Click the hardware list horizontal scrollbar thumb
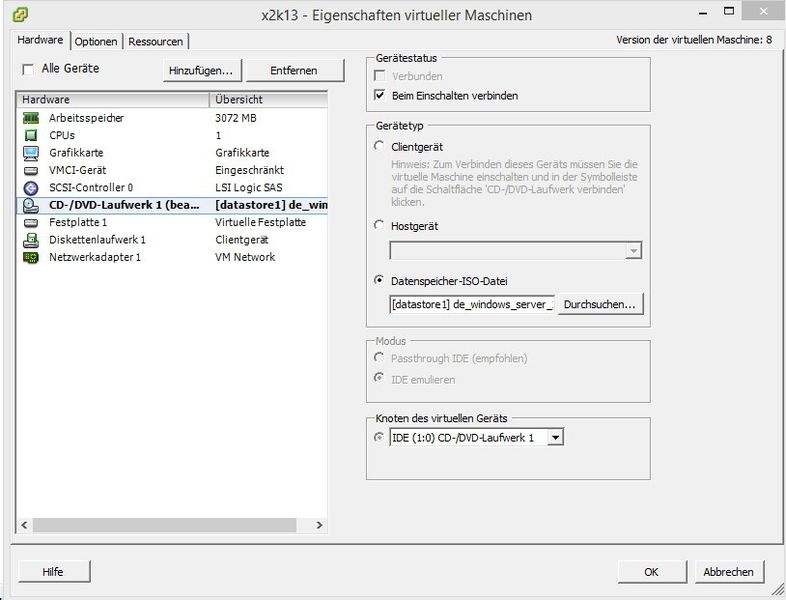The image size is (786, 600). click(165, 525)
